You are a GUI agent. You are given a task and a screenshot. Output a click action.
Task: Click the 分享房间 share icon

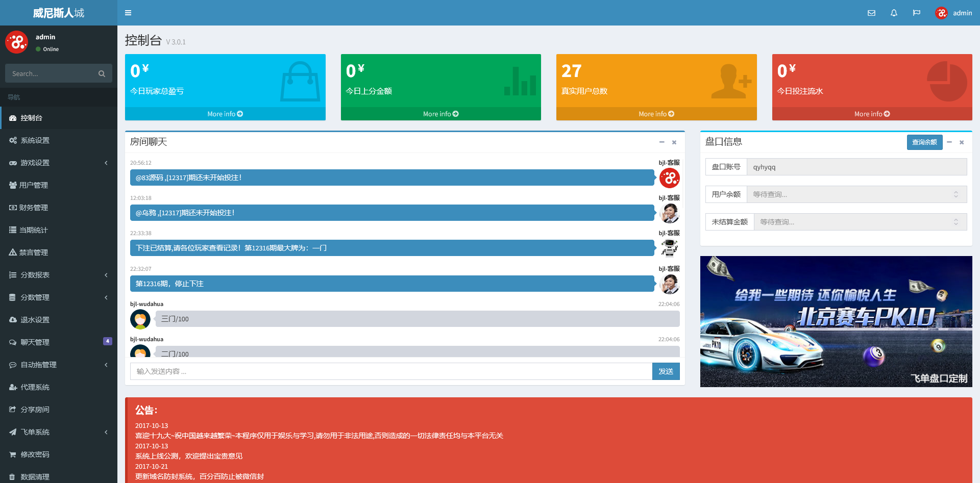(x=13, y=410)
